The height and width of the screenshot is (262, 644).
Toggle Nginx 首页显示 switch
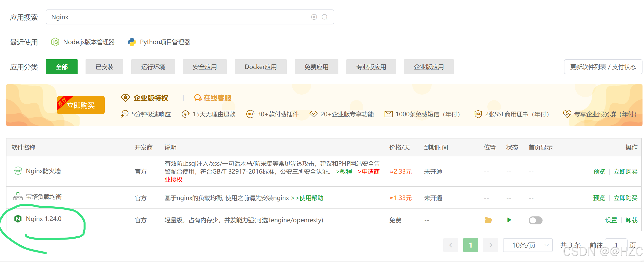(535, 220)
